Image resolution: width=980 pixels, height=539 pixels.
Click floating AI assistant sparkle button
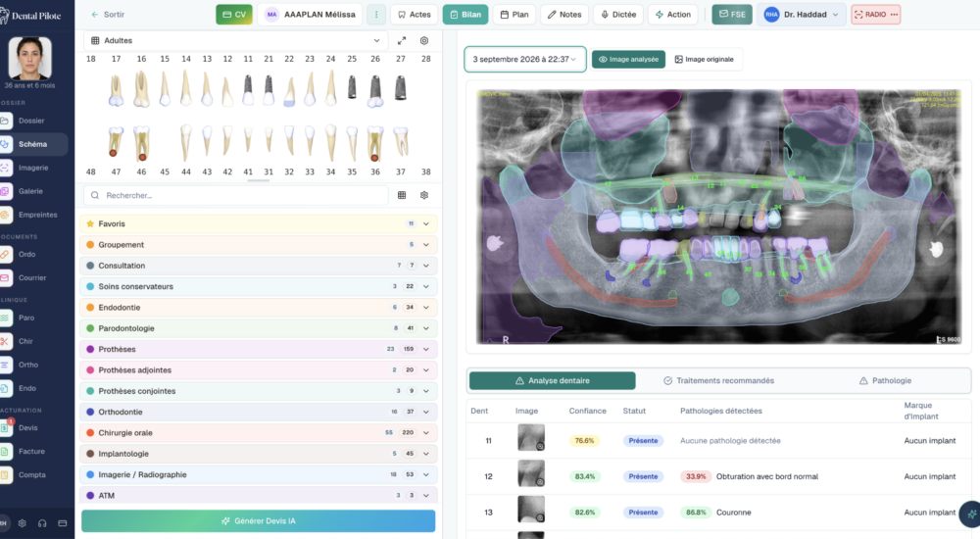[x=970, y=514]
